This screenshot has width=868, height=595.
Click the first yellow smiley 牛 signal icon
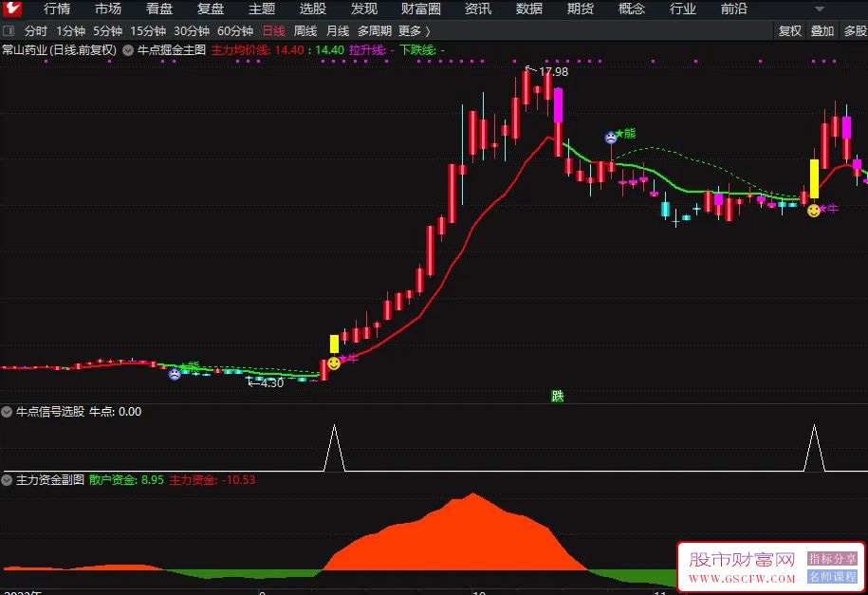pos(334,363)
